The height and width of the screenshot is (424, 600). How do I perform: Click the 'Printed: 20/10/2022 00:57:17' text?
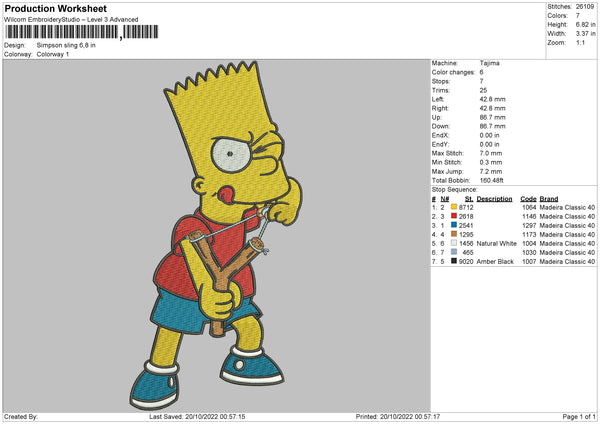[398, 416]
